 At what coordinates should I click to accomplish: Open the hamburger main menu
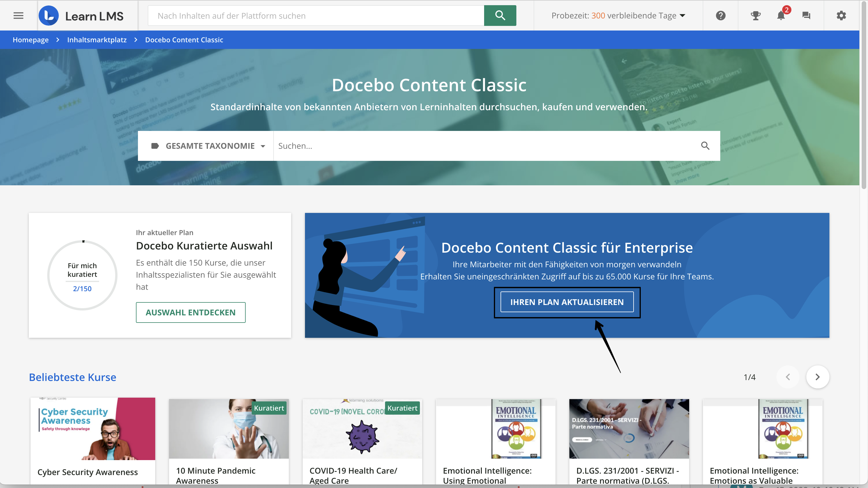[x=18, y=16]
